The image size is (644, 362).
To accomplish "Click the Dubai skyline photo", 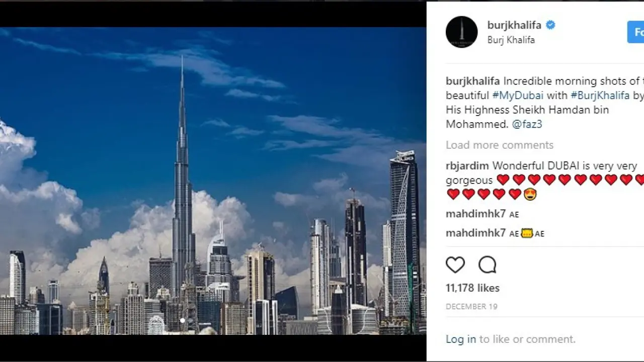I will coord(213,181).
